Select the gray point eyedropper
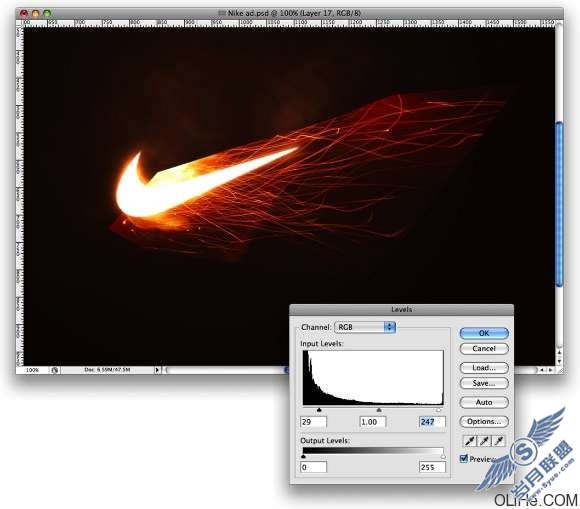Image resolution: width=580 pixels, height=509 pixels. pyautogui.click(x=484, y=441)
